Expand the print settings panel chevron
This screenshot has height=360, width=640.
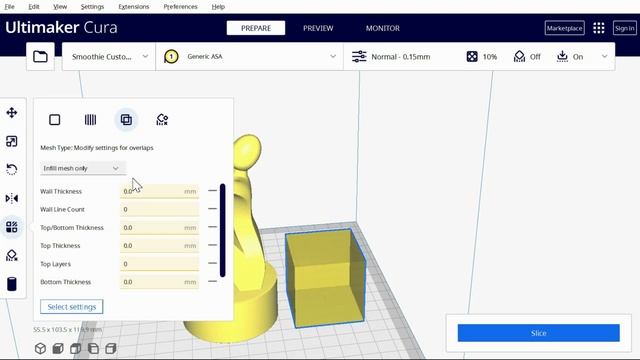coord(604,56)
